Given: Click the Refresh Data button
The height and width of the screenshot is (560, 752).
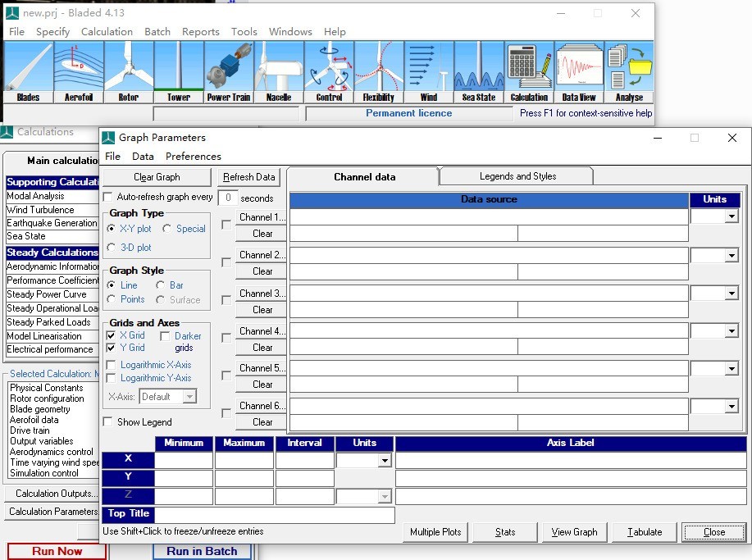Looking at the screenshot, I should click(249, 177).
